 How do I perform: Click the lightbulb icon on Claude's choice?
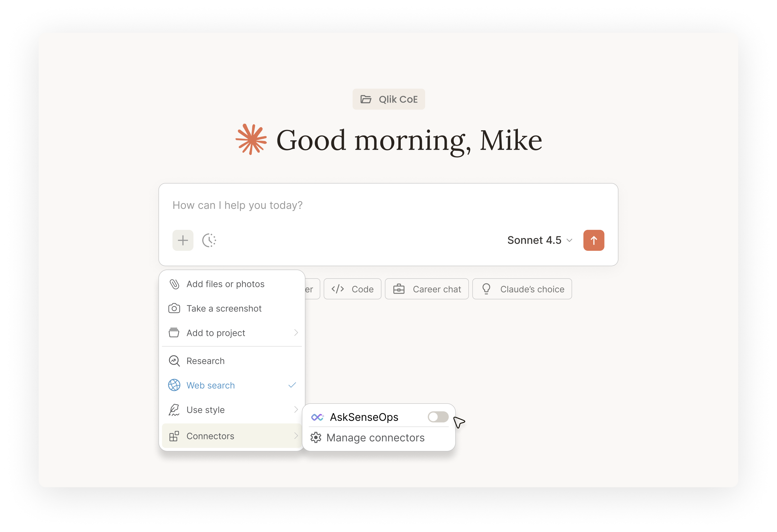point(486,289)
